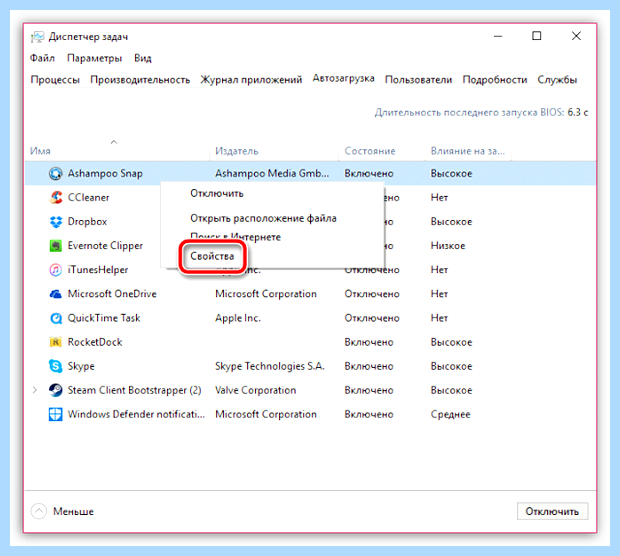The image size is (620, 556).
Task: Sort by the Издатель column header
Action: 236,151
